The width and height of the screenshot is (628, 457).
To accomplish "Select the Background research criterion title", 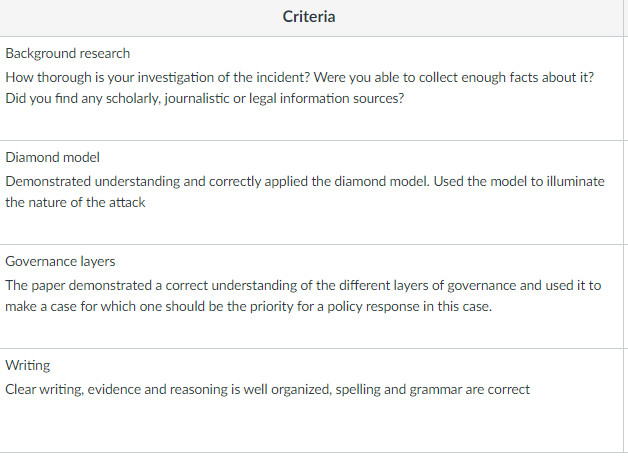I will click(68, 53).
